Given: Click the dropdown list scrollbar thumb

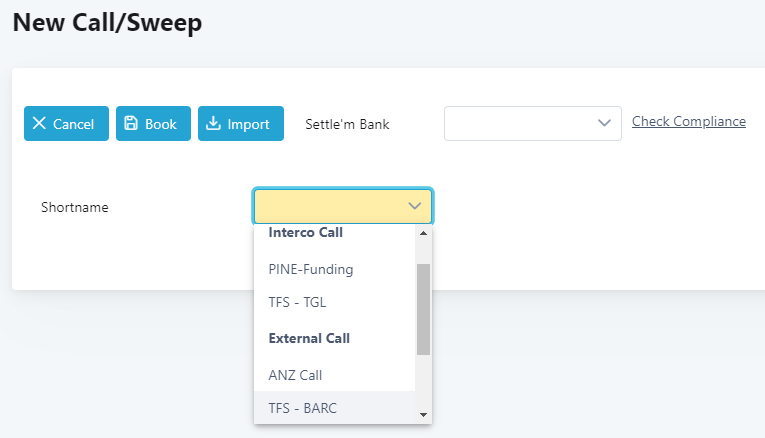Looking at the screenshot, I should [x=423, y=309].
